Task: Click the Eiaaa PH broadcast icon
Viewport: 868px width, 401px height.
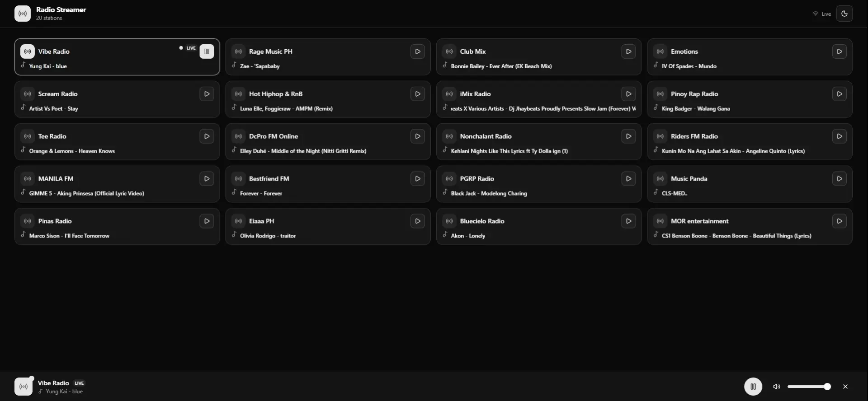Action: (239, 221)
